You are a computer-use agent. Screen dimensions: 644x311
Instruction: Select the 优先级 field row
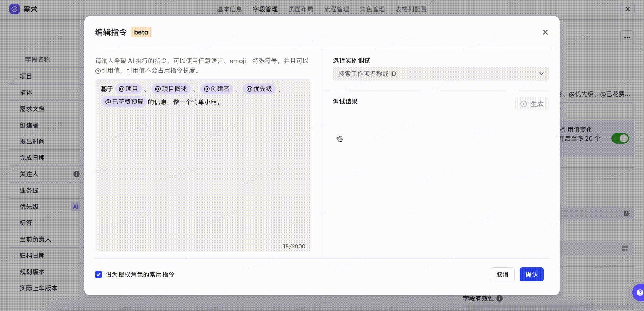[x=47, y=207]
